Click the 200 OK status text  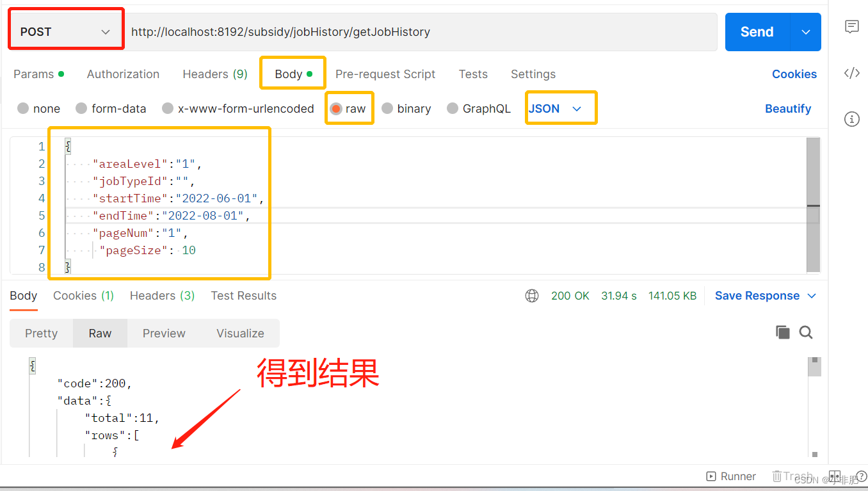[x=570, y=296]
